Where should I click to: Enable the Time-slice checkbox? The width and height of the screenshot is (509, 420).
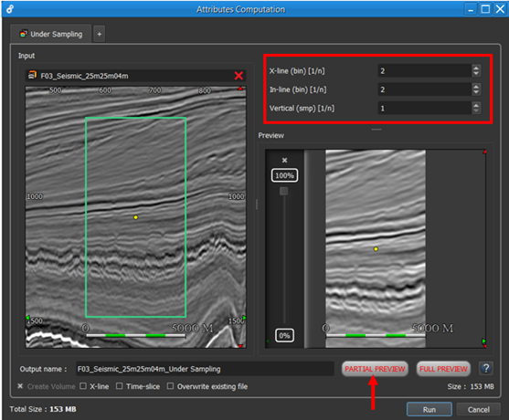pyautogui.click(x=120, y=386)
